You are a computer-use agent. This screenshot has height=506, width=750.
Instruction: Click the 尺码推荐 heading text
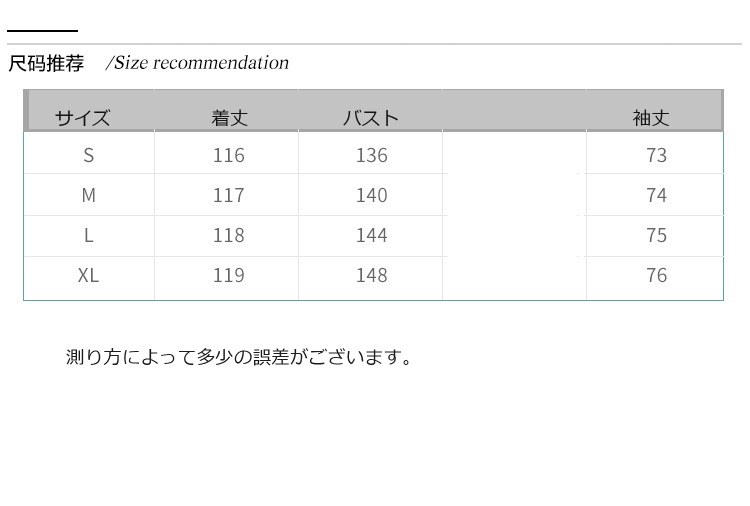point(46,64)
